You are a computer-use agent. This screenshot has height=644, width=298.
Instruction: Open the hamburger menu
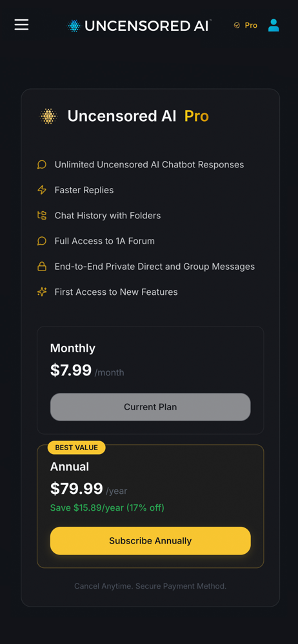(x=21, y=25)
